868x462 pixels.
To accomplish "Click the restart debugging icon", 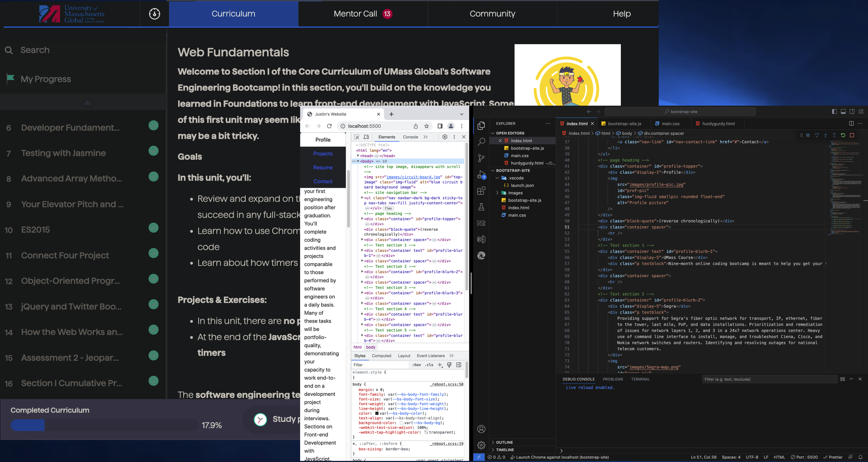I will pyautogui.click(x=843, y=135).
